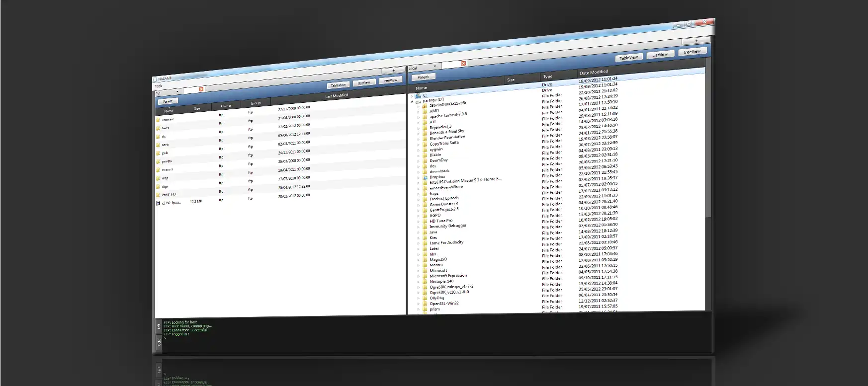Click the partage (D:) drive icon
Screen dimensions: 868x386
click(x=418, y=101)
